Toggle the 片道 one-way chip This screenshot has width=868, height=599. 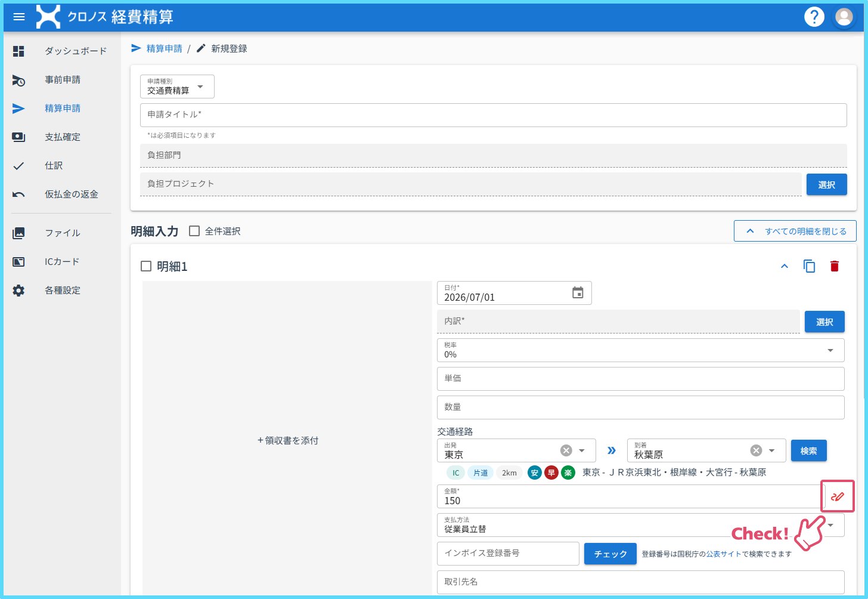coord(480,473)
